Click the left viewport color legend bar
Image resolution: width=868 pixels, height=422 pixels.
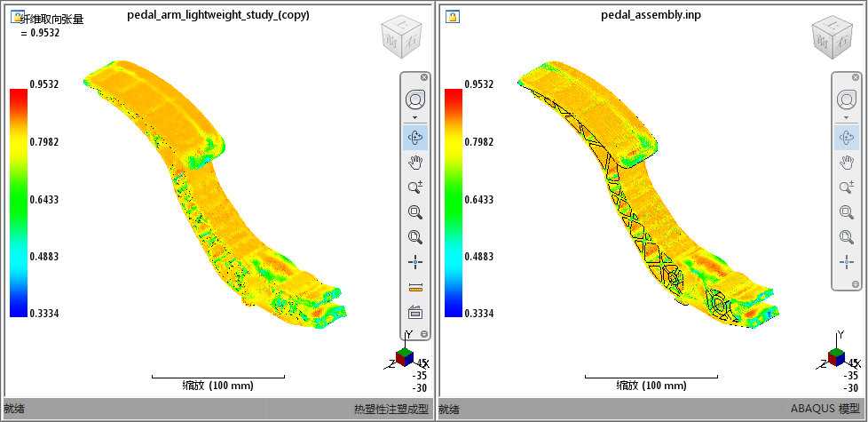coord(19,203)
